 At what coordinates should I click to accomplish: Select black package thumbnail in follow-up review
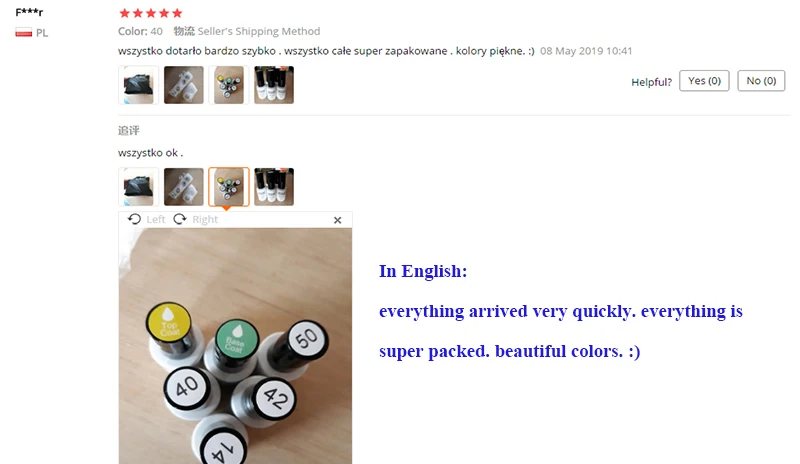(138, 187)
